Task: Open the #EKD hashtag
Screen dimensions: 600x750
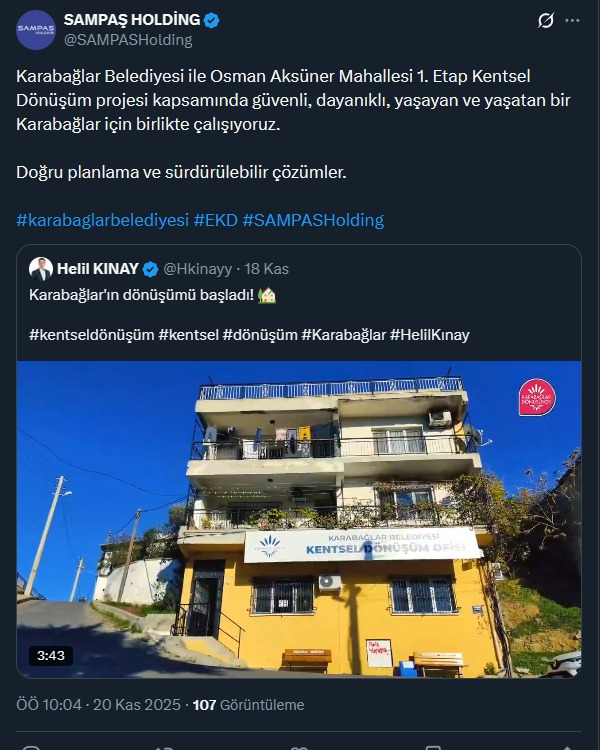Action: click(215, 220)
